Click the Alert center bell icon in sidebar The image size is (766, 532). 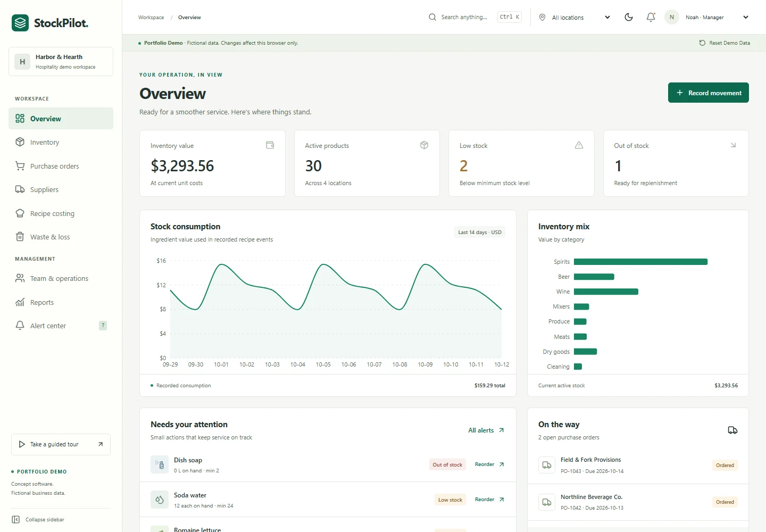tap(20, 326)
